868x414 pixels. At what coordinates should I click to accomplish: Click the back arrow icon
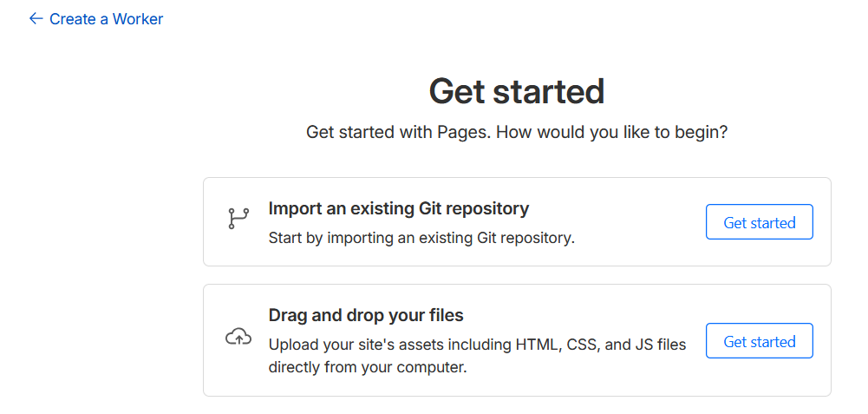tap(36, 18)
